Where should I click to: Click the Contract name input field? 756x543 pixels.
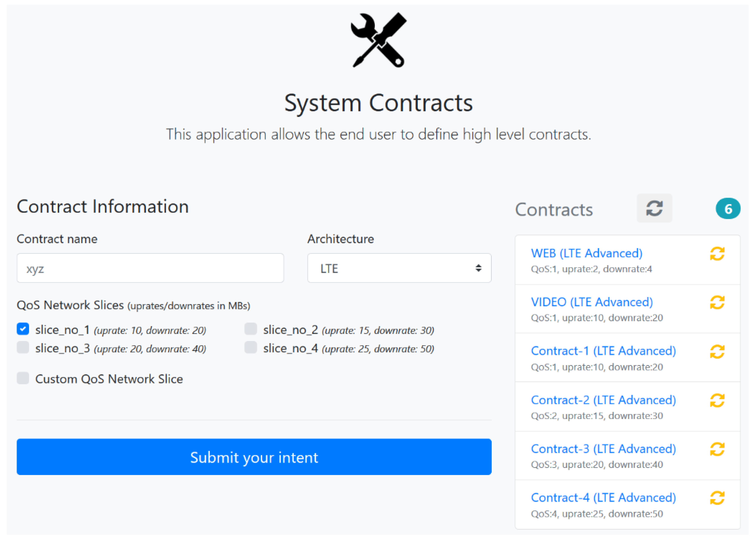(150, 268)
